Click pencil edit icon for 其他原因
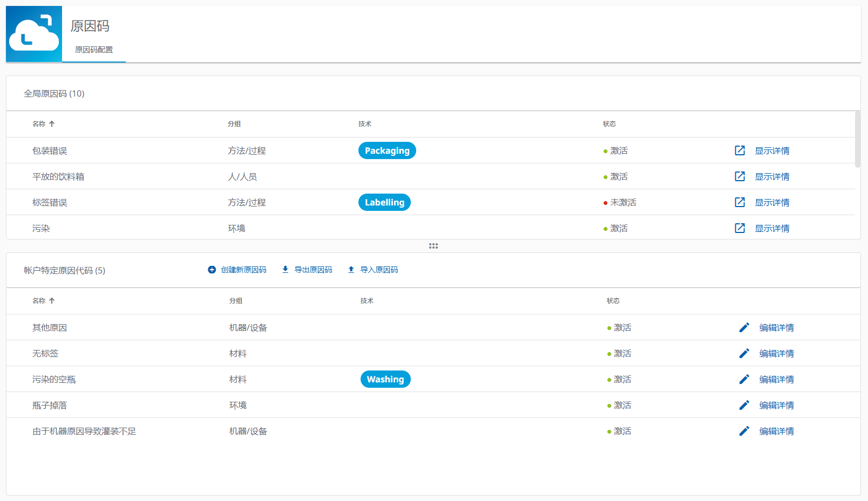The height and width of the screenshot is (501, 868). pos(744,327)
